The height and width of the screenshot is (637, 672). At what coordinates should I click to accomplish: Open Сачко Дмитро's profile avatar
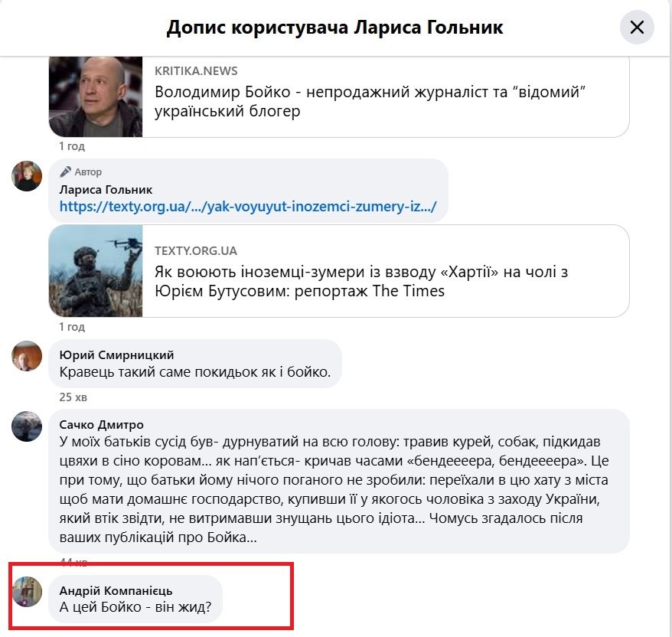(27, 426)
